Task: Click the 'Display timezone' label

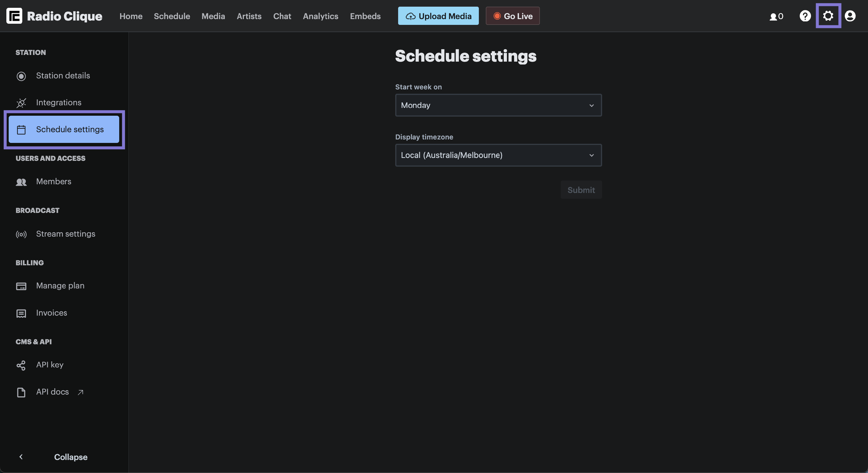Action: tap(424, 137)
